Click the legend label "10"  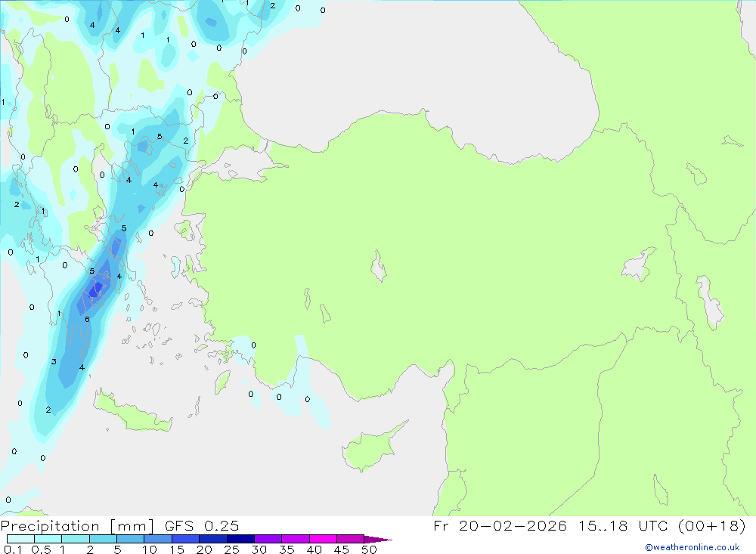(150, 549)
